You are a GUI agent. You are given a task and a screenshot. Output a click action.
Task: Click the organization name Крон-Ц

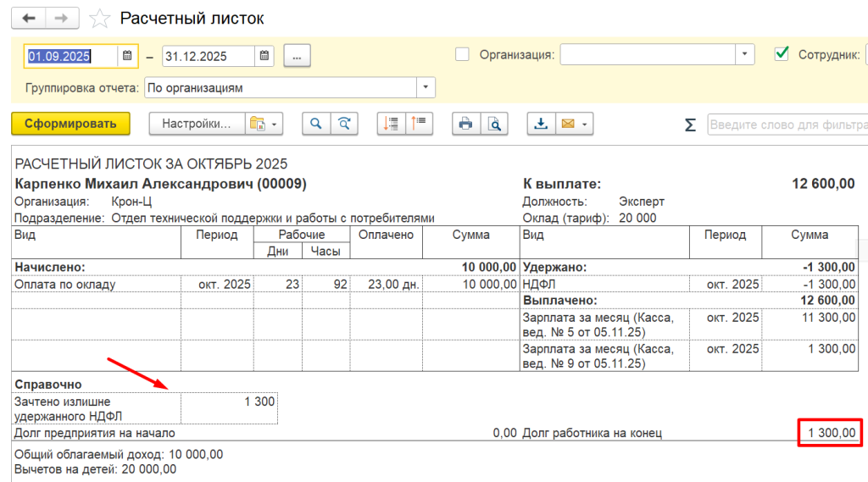click(131, 202)
